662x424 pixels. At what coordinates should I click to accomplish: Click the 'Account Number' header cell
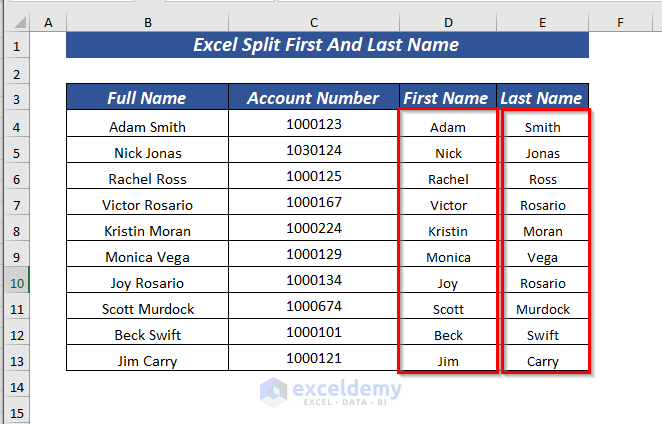pyautogui.click(x=313, y=98)
